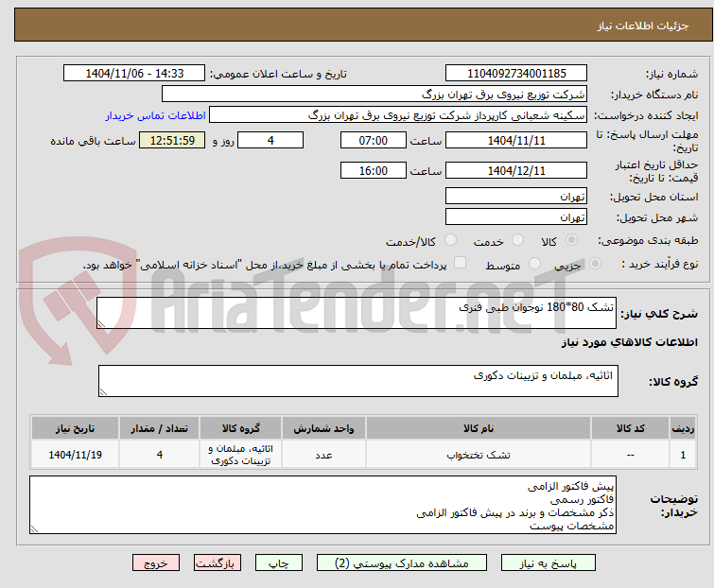Open مشاهده مدارک پیوستی (2) button
This screenshot has width=714, height=588.
pos(402,563)
